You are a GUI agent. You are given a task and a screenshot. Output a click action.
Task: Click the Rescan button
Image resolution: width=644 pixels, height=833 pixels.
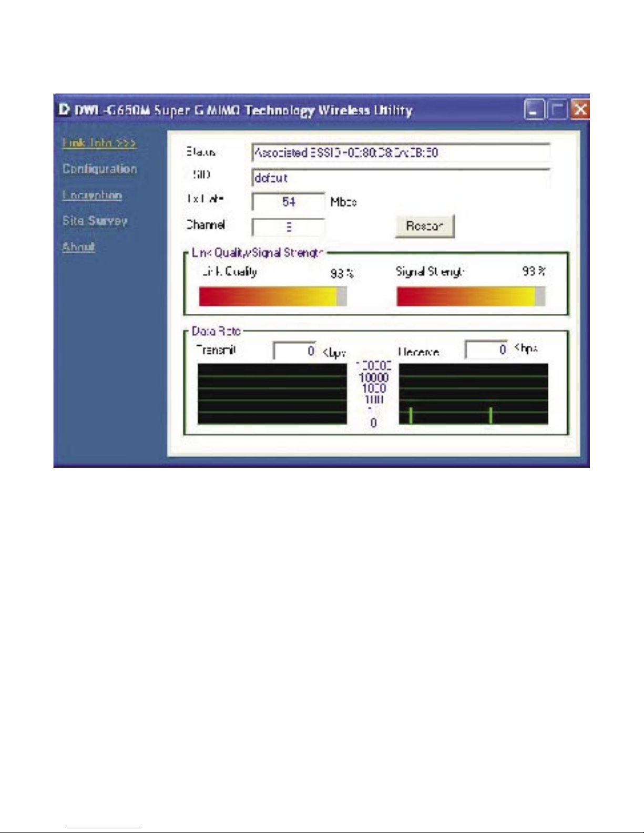pyautogui.click(x=424, y=226)
